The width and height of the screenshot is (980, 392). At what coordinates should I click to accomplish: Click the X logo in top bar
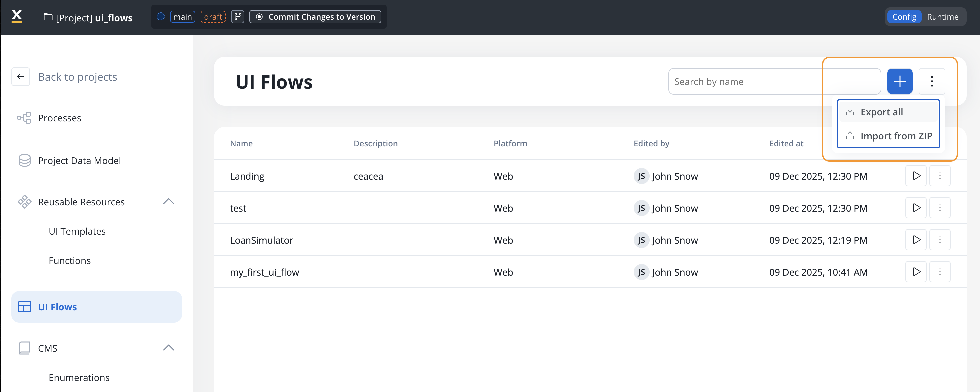point(17,17)
